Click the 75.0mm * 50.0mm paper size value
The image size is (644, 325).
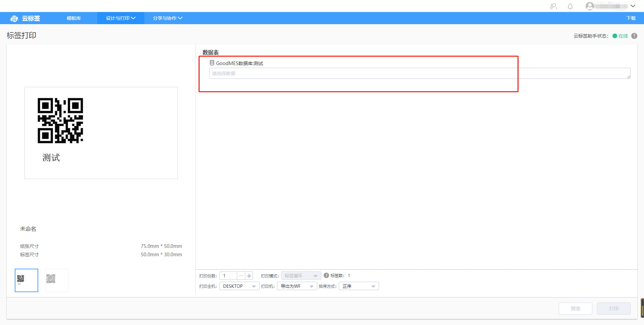pos(161,246)
